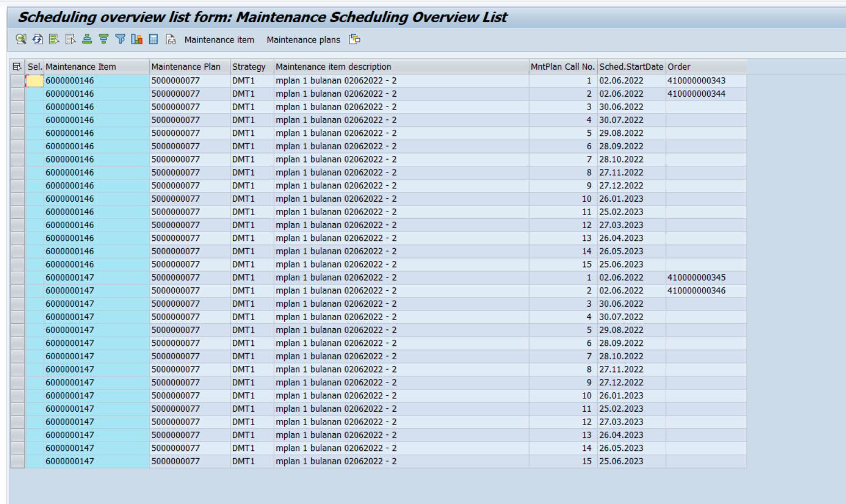Open the Set Filter funnel icon
This screenshot has width=846, height=504.
tap(120, 39)
